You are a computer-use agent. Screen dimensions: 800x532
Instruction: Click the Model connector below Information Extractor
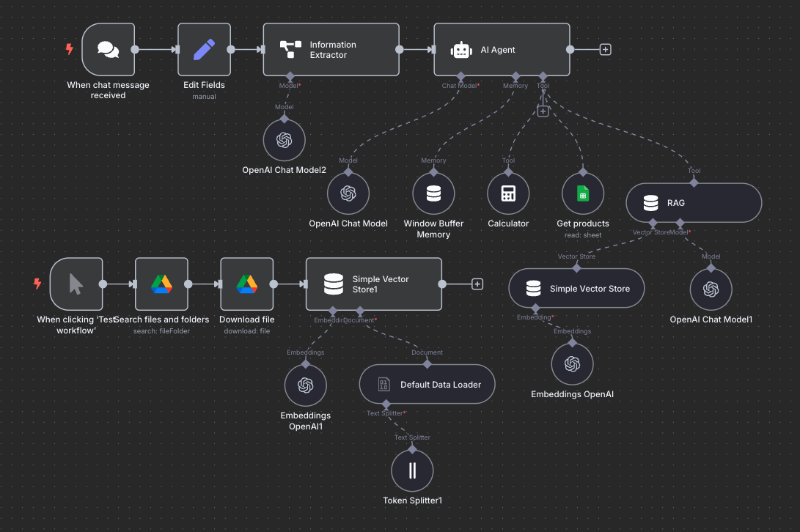(x=290, y=76)
